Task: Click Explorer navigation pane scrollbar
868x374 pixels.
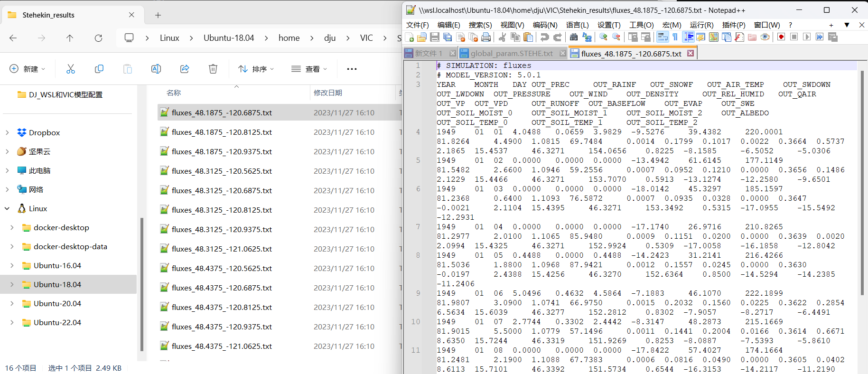Action: (x=142, y=284)
